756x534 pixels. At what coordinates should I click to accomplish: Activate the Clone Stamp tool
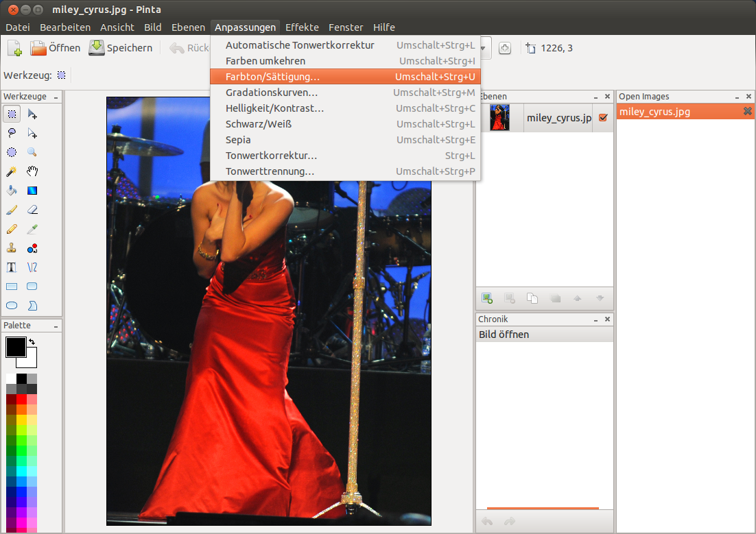click(12, 248)
